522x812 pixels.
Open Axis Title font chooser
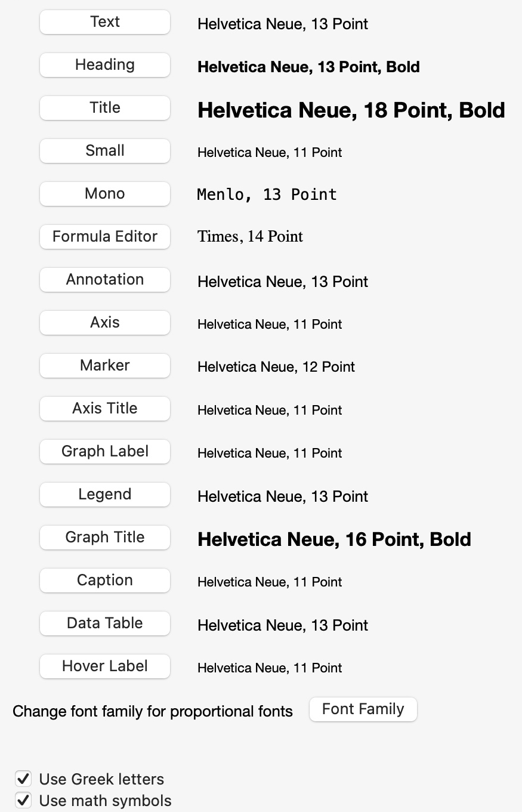point(105,409)
